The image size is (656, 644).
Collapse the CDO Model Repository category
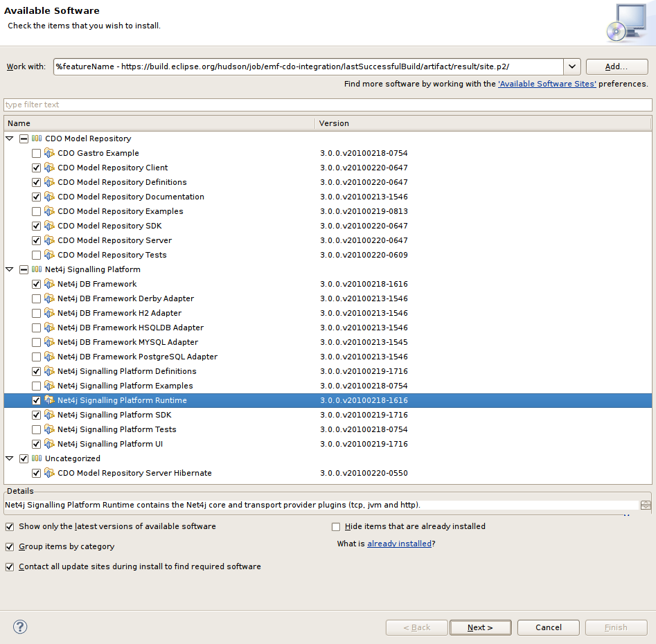pos(9,138)
